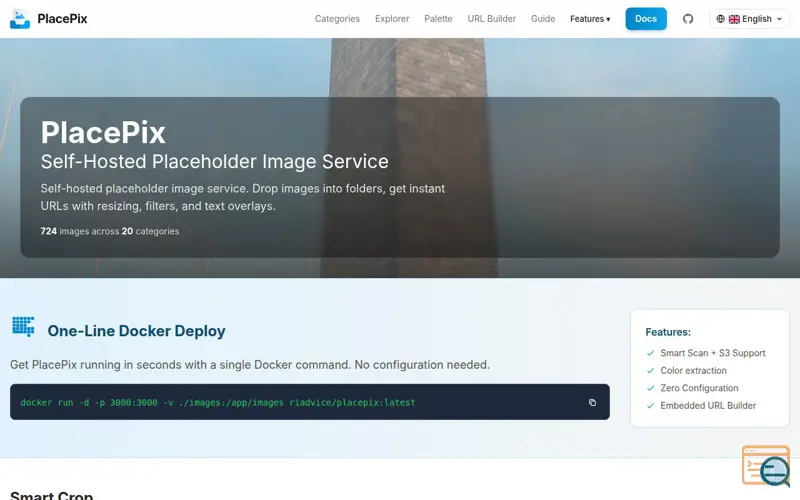Viewport: 800px width, 500px height.
Task: Navigate to URL Builder
Action: point(491,19)
